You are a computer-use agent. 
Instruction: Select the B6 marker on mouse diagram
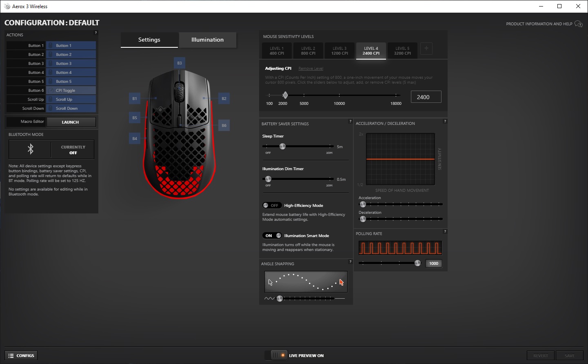tap(224, 125)
